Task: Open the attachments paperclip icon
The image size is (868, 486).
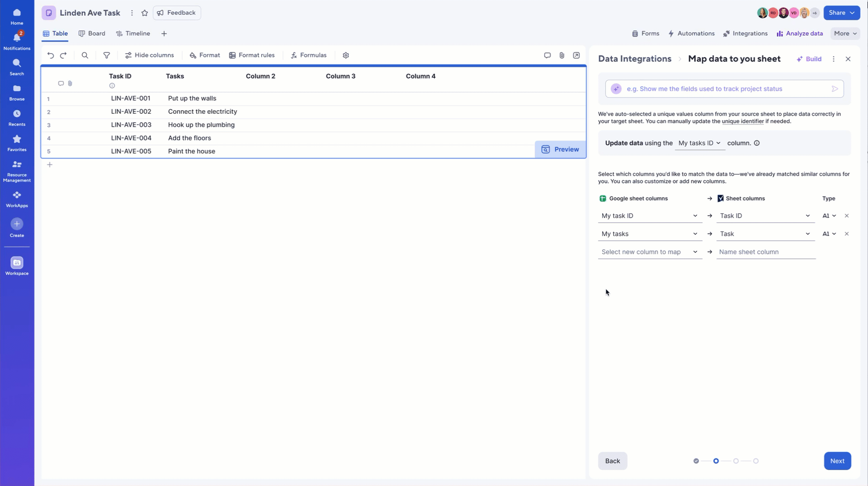Action: tap(561, 55)
